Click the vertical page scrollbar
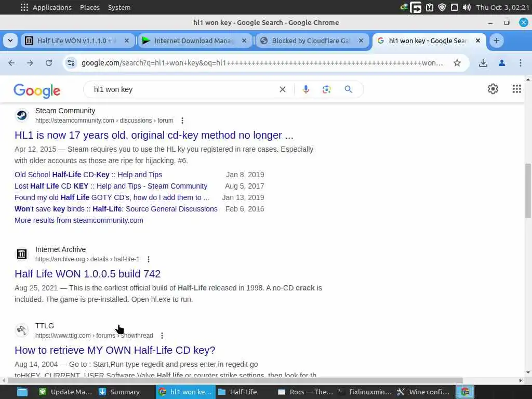Viewport: 532px width, 399px height. point(528,191)
